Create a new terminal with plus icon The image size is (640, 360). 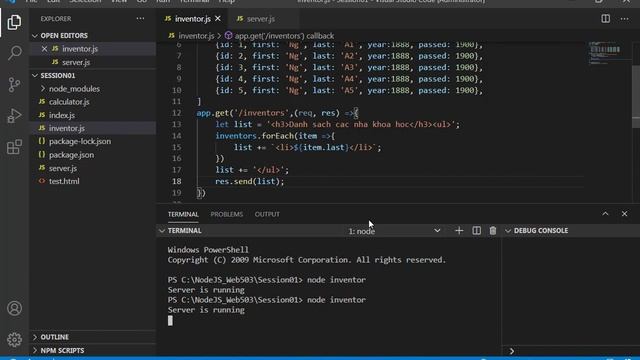pos(459,231)
